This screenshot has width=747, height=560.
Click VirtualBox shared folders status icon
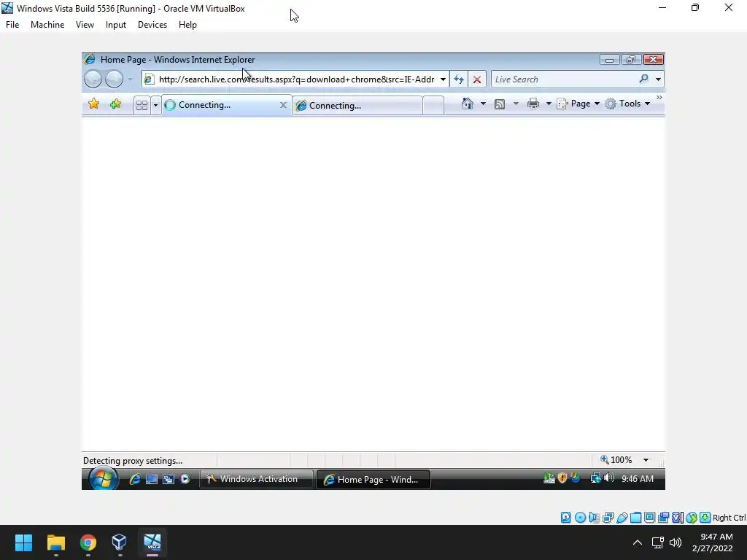(635, 517)
